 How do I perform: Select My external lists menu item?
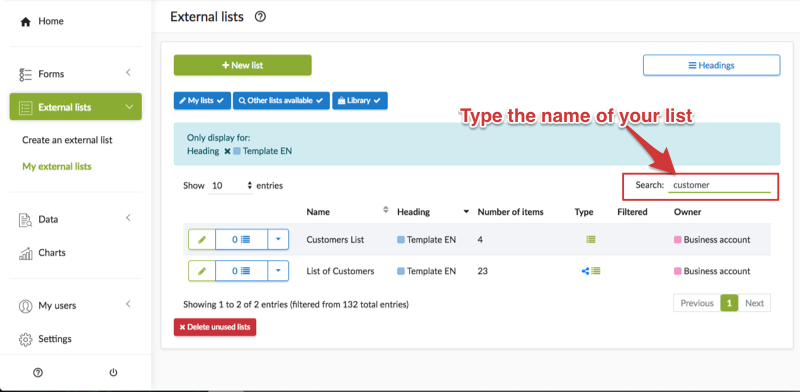(x=57, y=166)
